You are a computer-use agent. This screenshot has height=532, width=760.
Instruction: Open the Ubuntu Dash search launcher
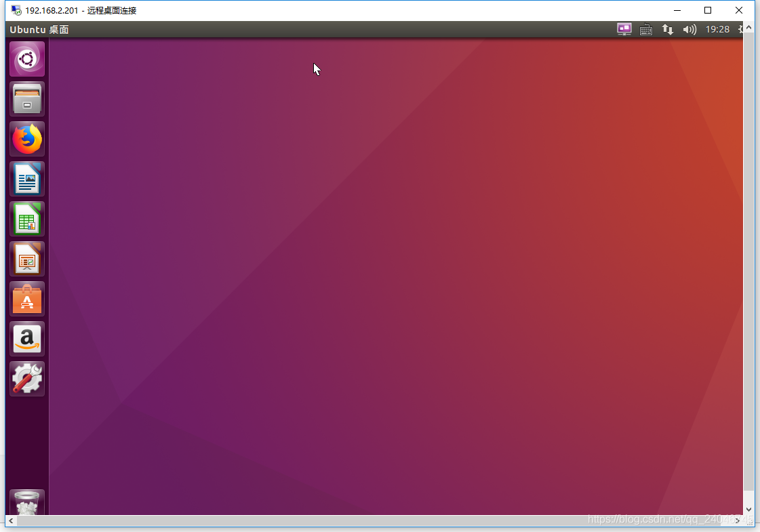(x=27, y=59)
